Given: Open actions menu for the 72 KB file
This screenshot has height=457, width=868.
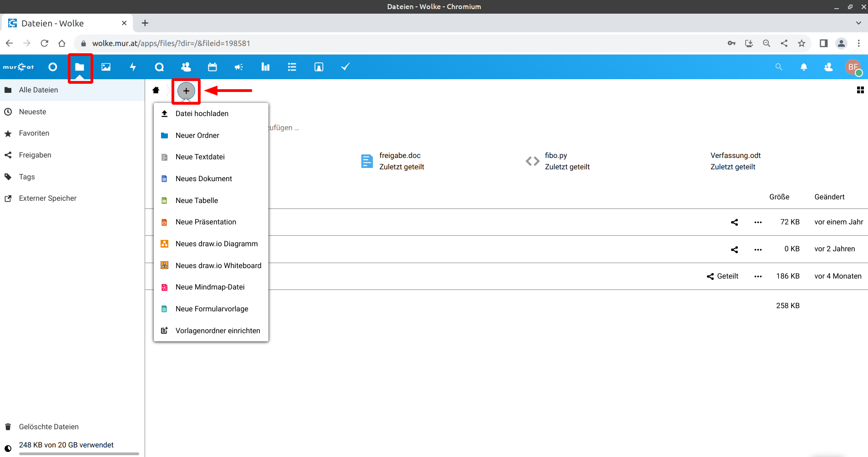Looking at the screenshot, I should (758, 222).
